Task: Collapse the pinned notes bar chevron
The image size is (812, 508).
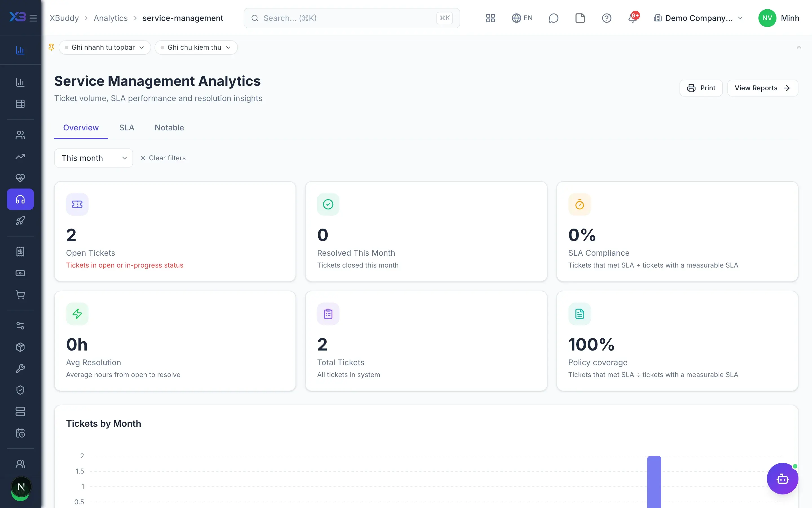Action: point(798,47)
